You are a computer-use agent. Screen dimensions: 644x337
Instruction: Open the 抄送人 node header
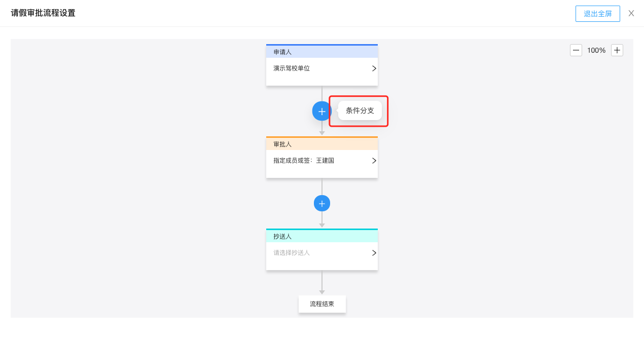[x=322, y=236]
